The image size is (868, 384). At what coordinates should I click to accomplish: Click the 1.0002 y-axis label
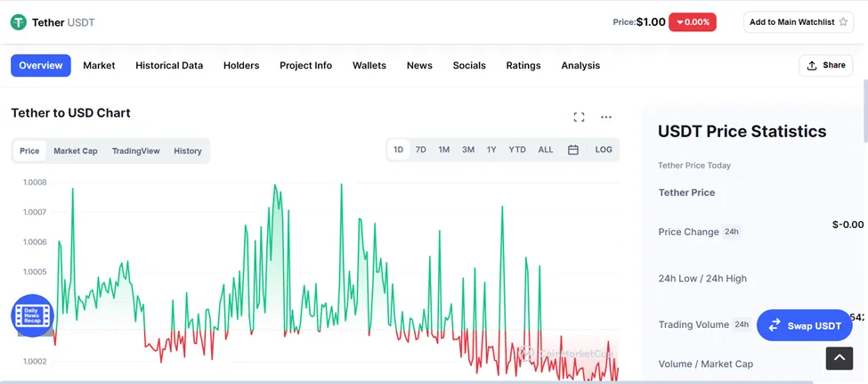coord(35,362)
